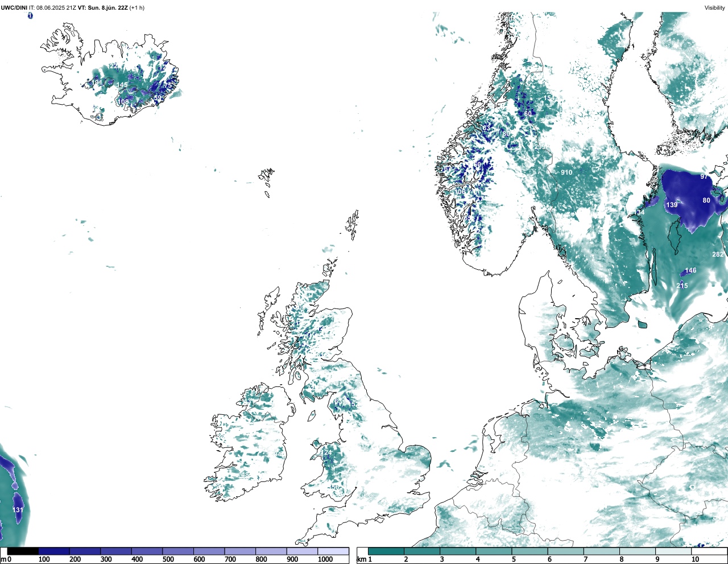Click the 600–700 m legend color swatch
Image resolution: width=728 pixels, height=564 pixels.
tap(209, 551)
